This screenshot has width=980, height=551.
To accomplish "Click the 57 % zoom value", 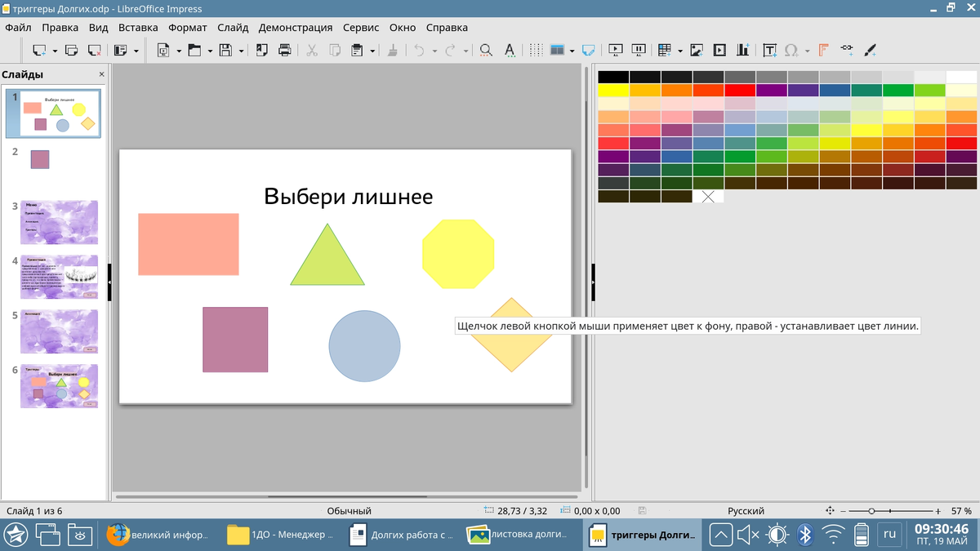I will pos(960,511).
